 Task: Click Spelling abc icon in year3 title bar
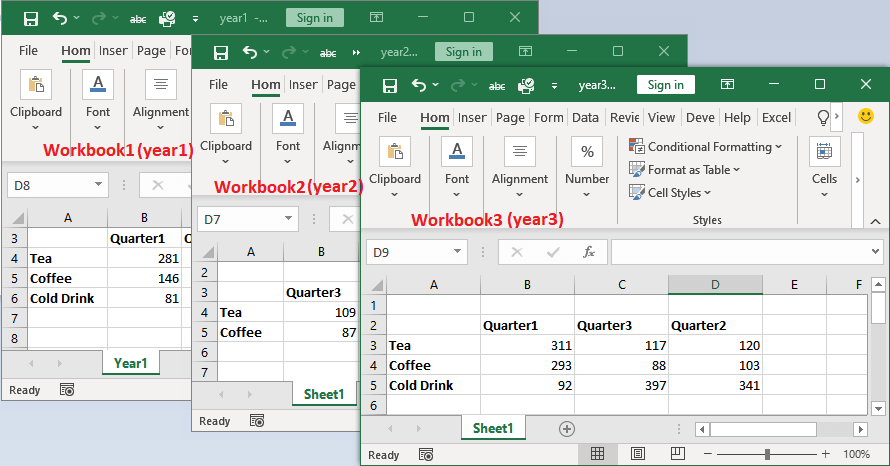[497, 86]
